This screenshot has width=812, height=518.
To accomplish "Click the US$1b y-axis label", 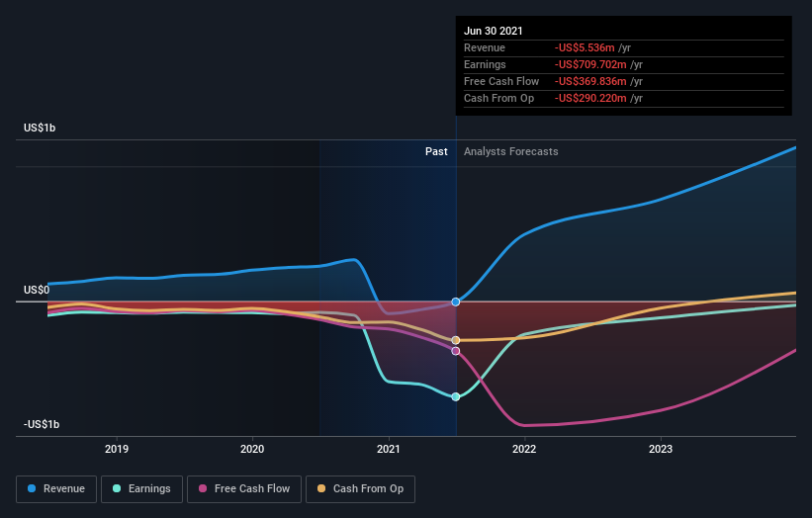I will coord(40,128).
